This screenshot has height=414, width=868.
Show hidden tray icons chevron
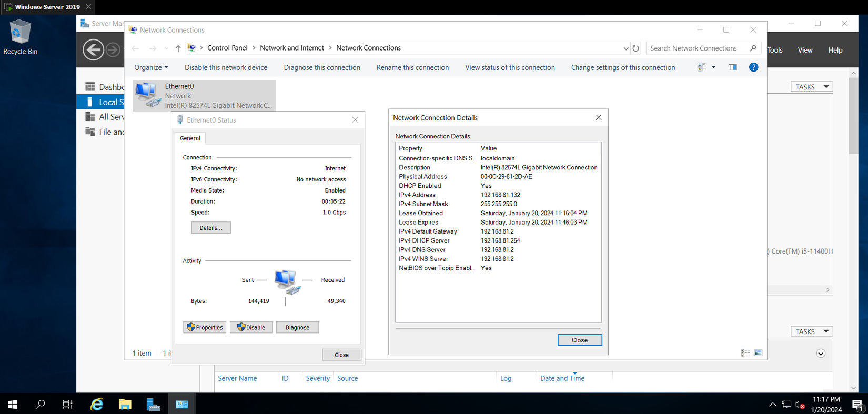click(x=772, y=405)
